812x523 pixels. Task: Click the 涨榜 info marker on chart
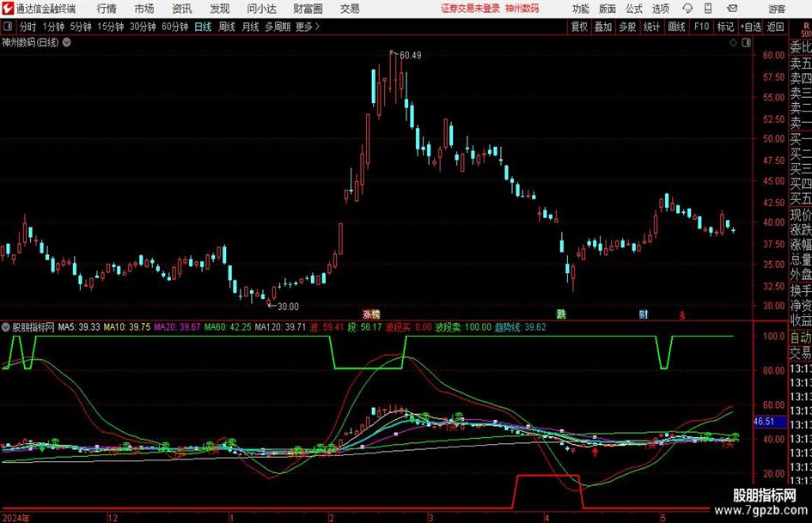click(371, 314)
